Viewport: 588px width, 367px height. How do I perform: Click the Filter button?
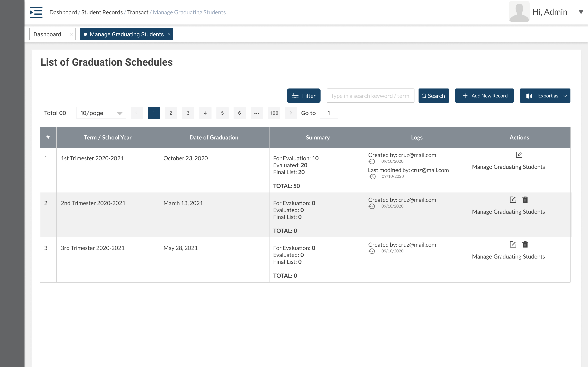pos(303,96)
